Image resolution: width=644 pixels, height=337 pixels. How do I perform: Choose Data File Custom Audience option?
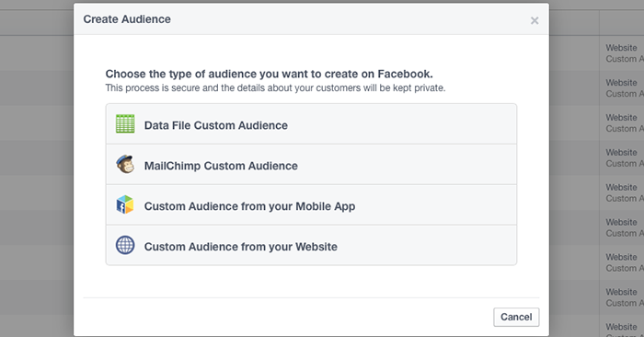tap(311, 124)
